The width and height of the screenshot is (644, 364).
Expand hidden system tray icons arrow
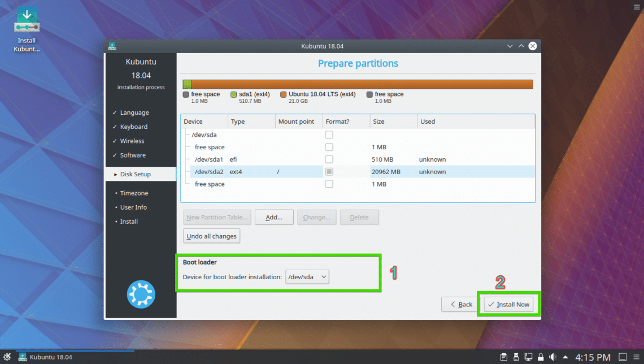click(x=565, y=357)
